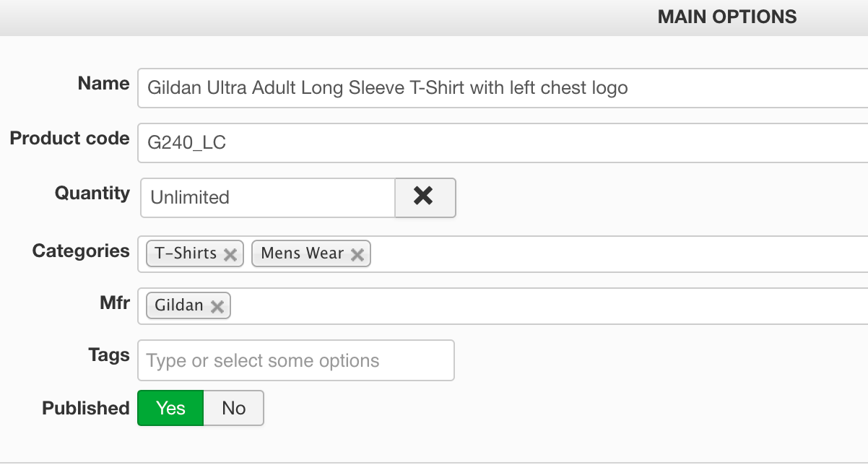The image size is (868, 465).
Task: Click the Name field label
Action: tap(103, 84)
